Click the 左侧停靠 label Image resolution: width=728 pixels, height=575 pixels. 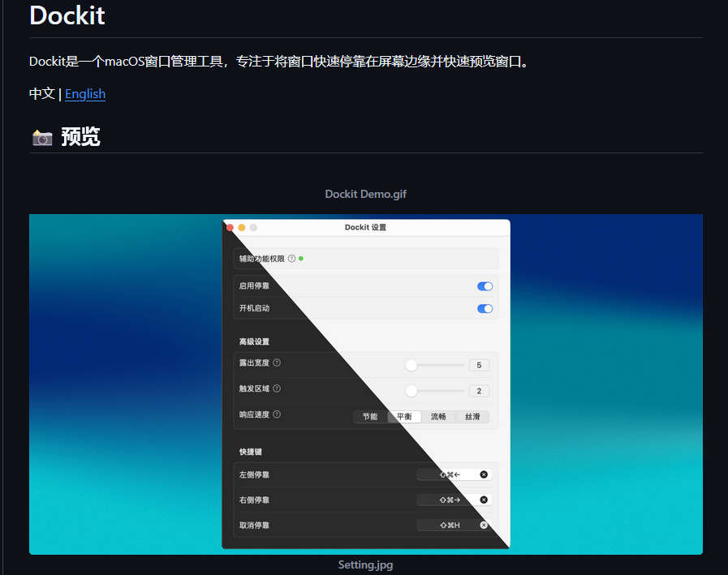(x=254, y=474)
